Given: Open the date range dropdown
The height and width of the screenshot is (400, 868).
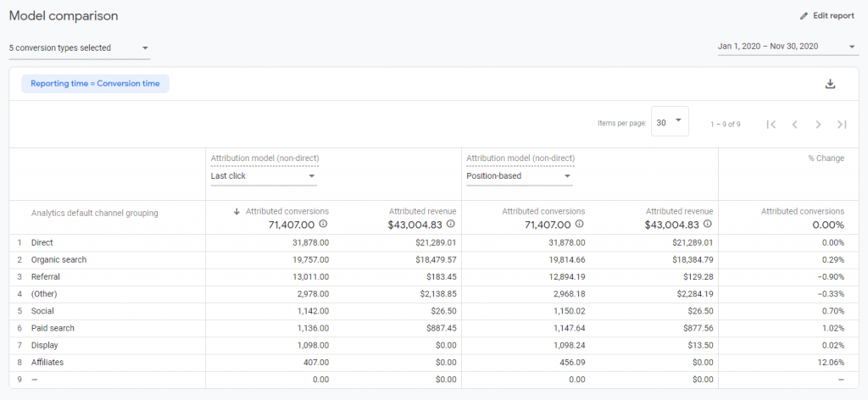Looking at the screenshot, I should [x=787, y=47].
